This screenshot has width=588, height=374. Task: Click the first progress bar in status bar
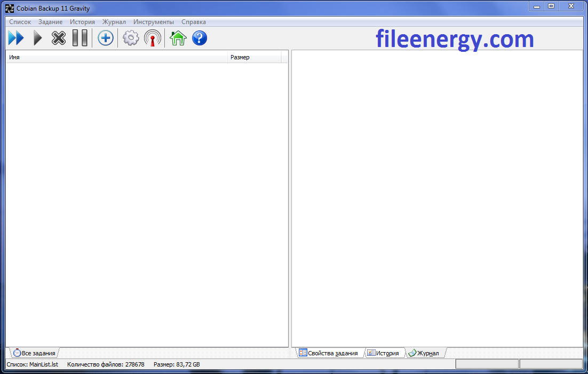tap(487, 364)
